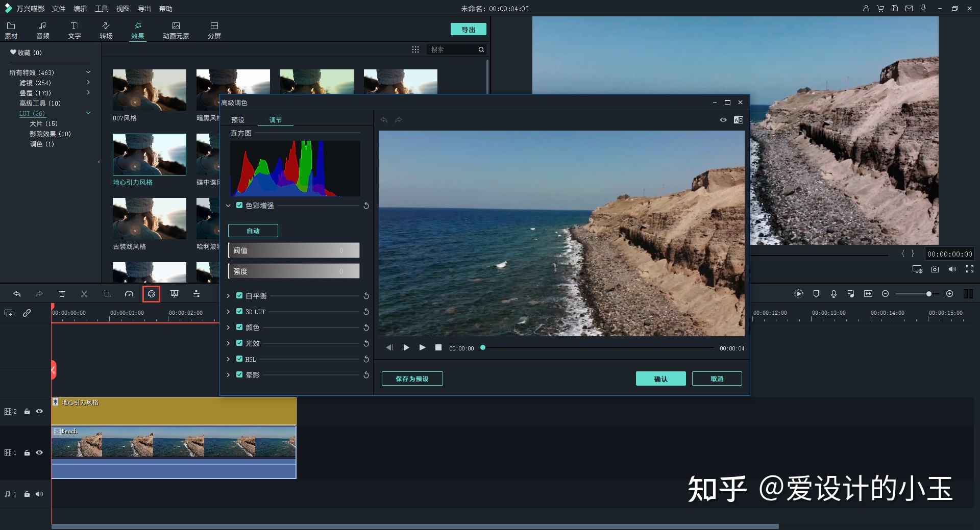Viewport: 980px width, 530px height.
Task: Click the A/B compare view icon
Action: pos(738,120)
